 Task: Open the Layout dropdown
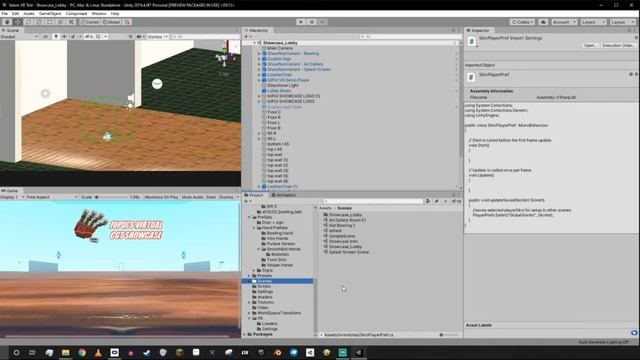coord(623,22)
